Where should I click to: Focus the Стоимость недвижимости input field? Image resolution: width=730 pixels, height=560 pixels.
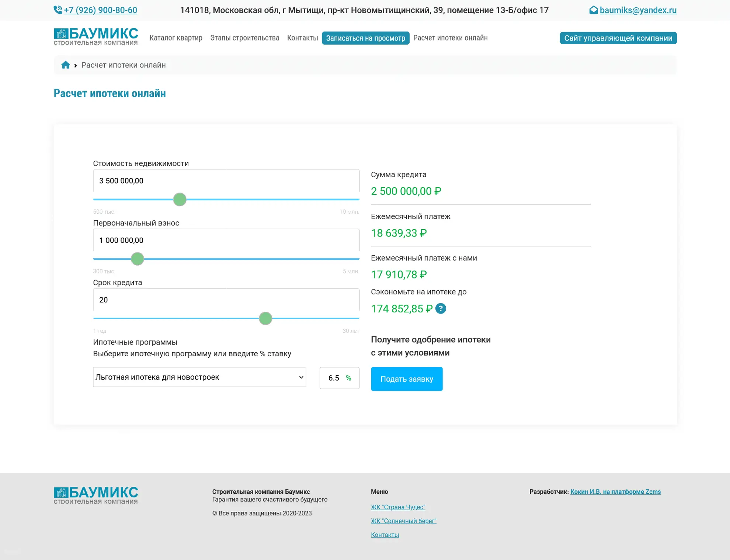tap(226, 181)
